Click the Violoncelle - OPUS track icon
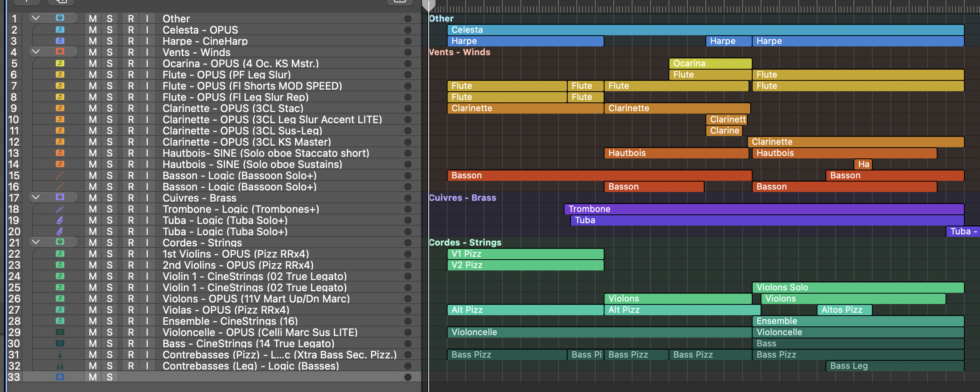980x392 pixels. (x=60, y=332)
